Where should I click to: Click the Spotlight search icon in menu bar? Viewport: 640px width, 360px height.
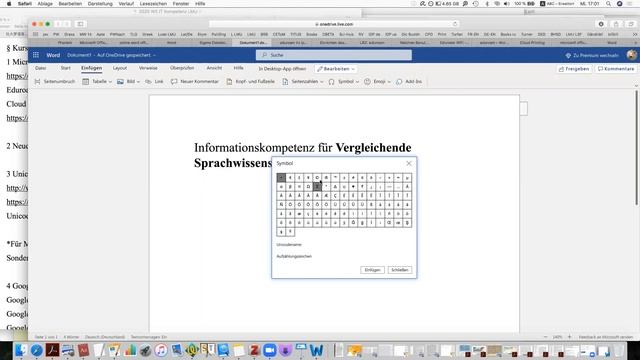pos(609,4)
